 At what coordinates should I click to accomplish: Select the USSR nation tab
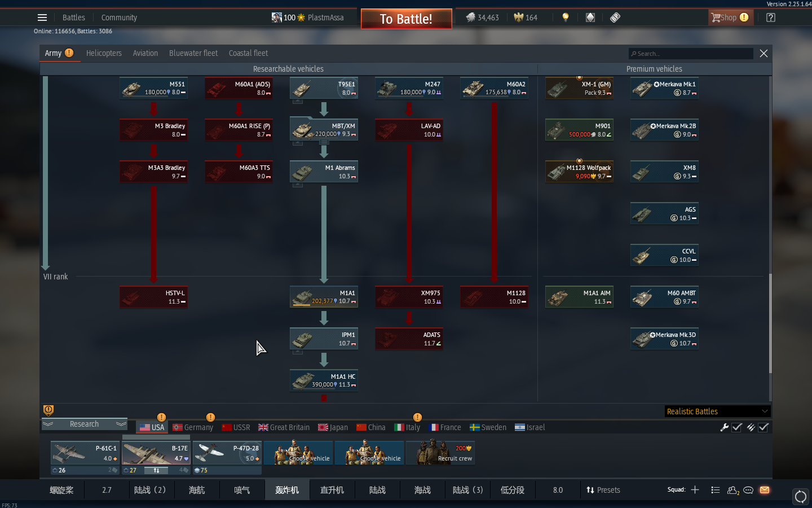236,427
